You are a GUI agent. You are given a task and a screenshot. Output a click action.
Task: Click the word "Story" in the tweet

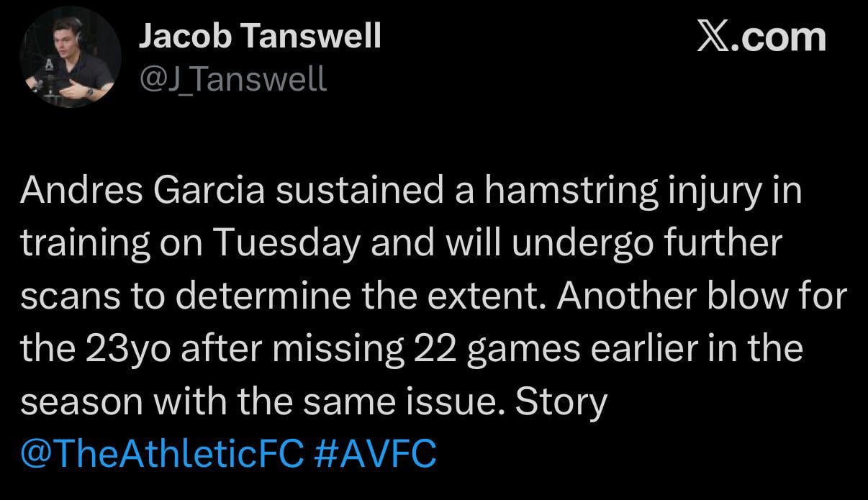pyautogui.click(x=562, y=401)
